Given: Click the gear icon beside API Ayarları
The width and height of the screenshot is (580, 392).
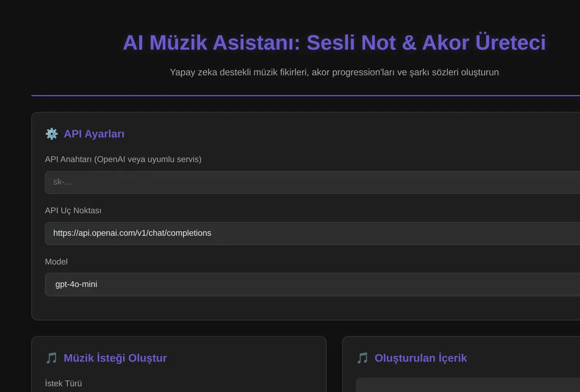Looking at the screenshot, I should pyautogui.click(x=52, y=134).
